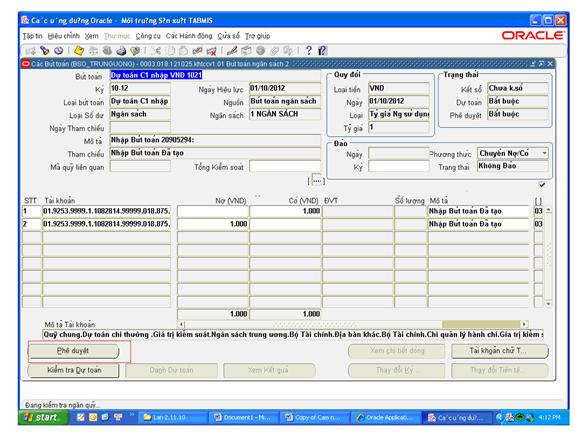The width and height of the screenshot is (575, 434).
Task: Click the Mô tả field Nhập Bút toán 20905294
Action: [x=215, y=140]
